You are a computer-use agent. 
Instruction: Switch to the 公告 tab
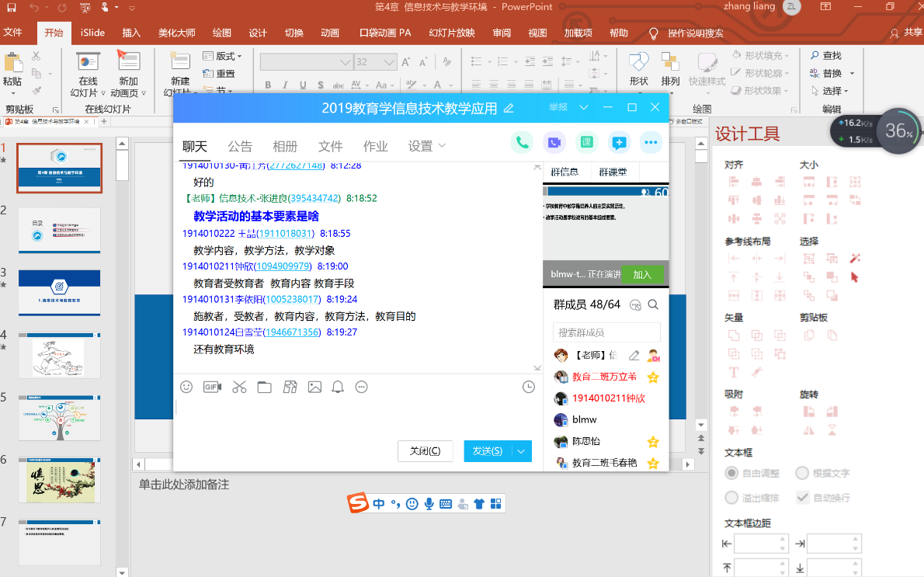[240, 146]
